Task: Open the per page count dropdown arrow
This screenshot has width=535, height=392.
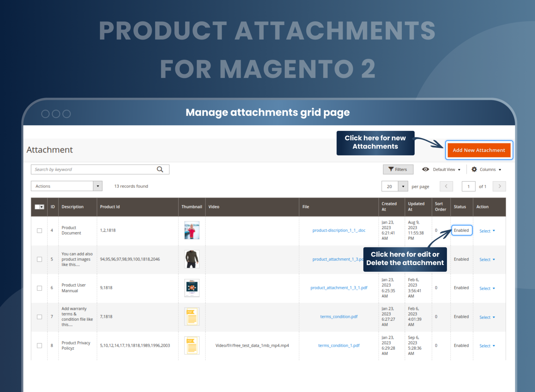Action: (x=403, y=186)
